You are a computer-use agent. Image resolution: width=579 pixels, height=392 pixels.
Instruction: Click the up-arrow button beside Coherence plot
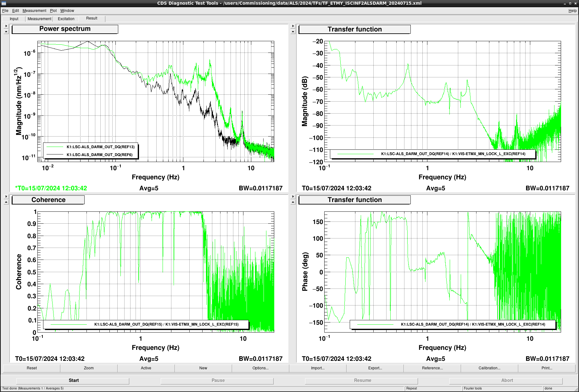(6, 202)
